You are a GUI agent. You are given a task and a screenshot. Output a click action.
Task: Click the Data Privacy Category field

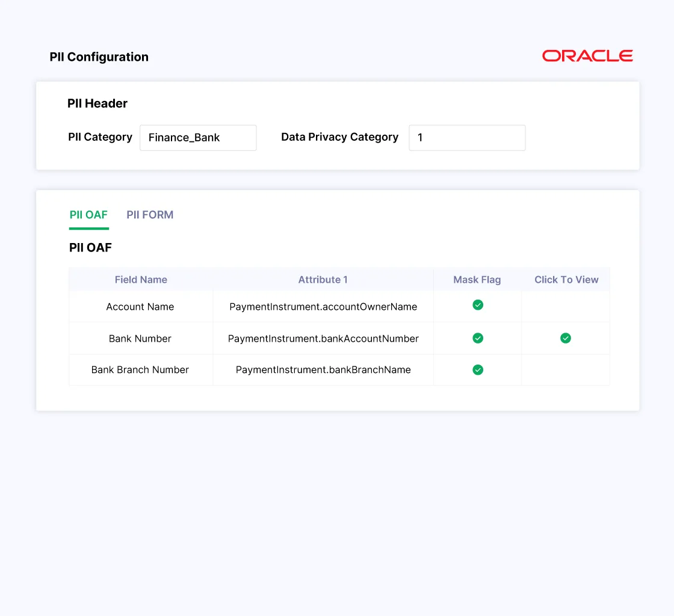[467, 138]
